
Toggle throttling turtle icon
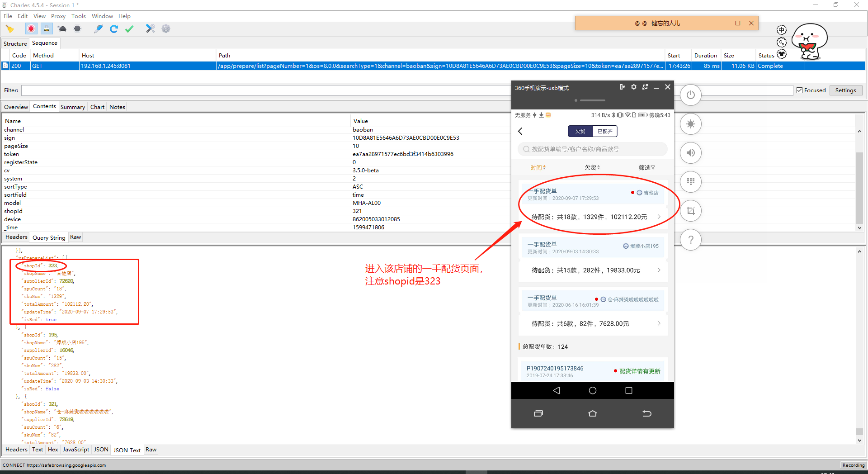coord(62,29)
